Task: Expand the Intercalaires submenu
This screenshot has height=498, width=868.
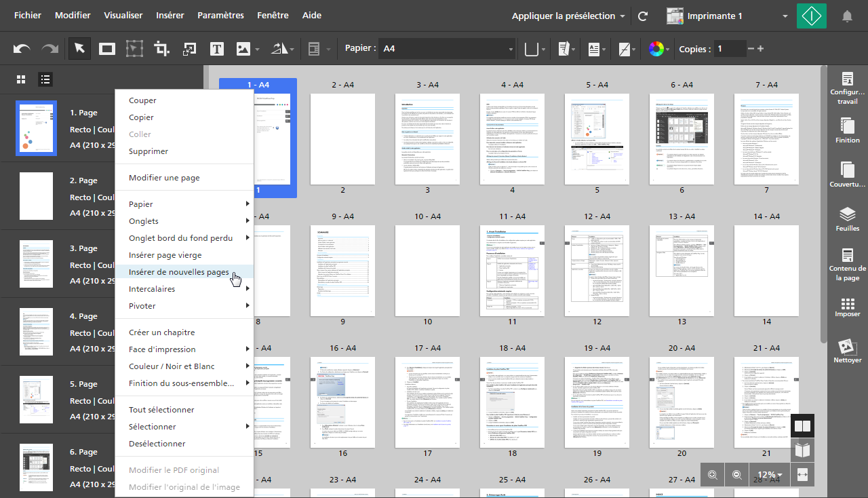Action: click(x=184, y=289)
